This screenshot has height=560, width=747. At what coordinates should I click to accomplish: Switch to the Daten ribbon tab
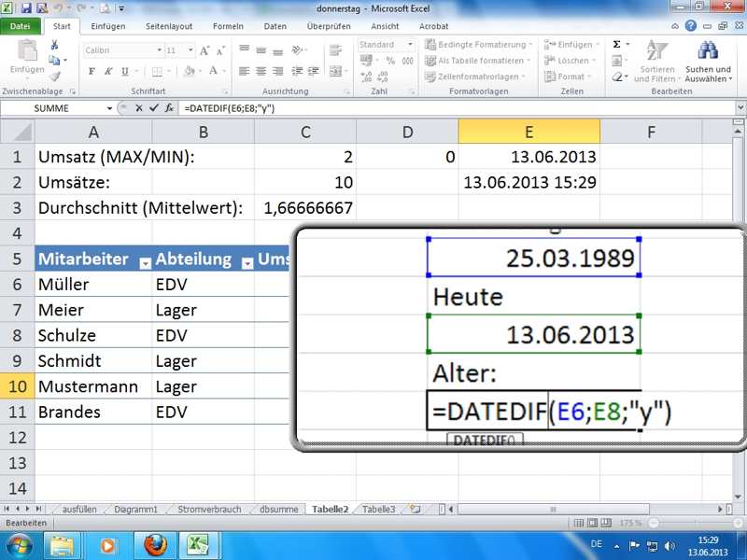[x=275, y=26]
